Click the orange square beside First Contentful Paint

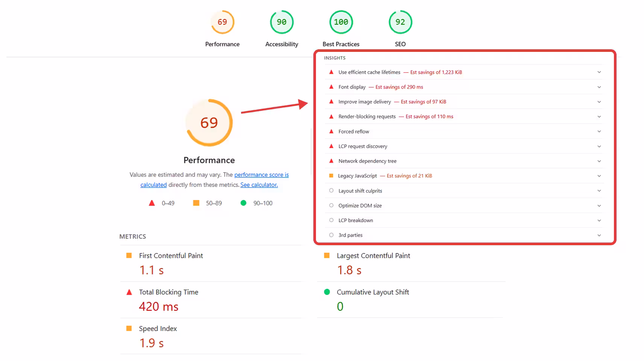[x=129, y=255]
